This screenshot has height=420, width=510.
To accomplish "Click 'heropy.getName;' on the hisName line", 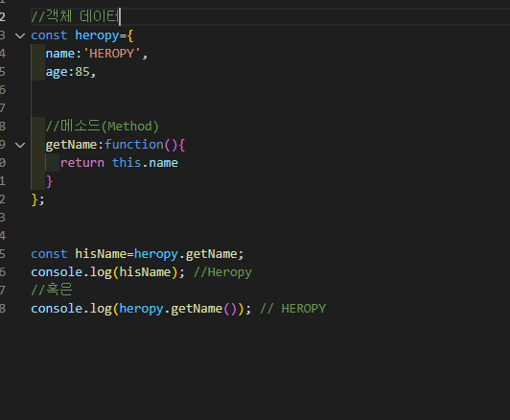I will click(x=189, y=254).
